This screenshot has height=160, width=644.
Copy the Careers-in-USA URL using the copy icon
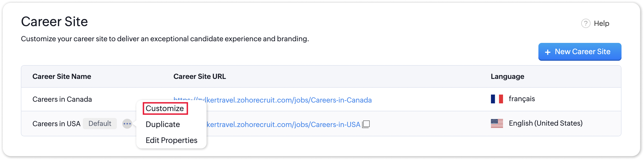(366, 124)
